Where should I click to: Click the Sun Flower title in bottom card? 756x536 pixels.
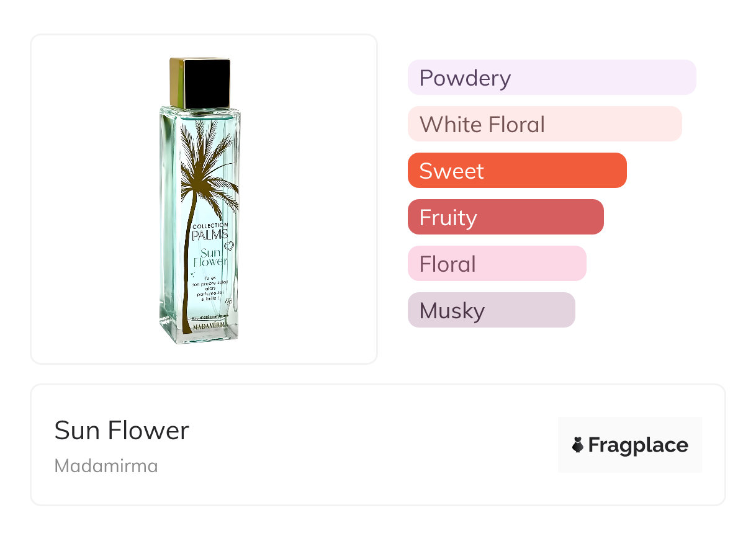tap(122, 430)
